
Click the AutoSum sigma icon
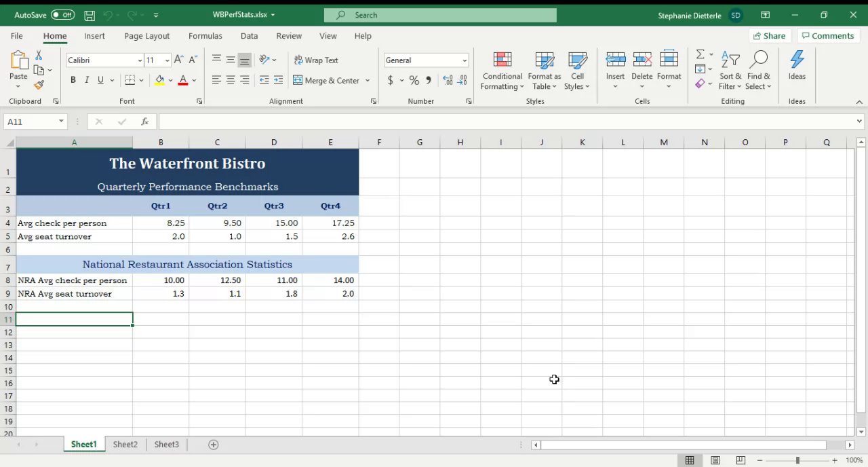pos(701,54)
